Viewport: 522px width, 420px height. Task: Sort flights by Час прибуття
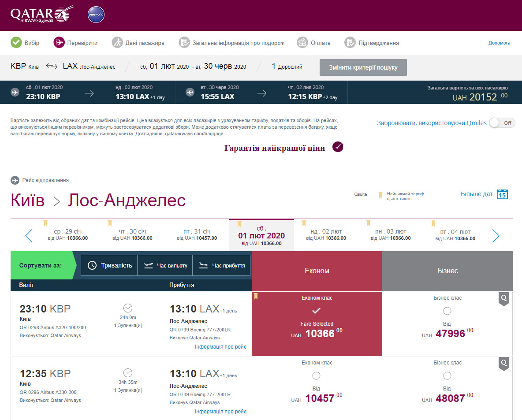click(221, 265)
